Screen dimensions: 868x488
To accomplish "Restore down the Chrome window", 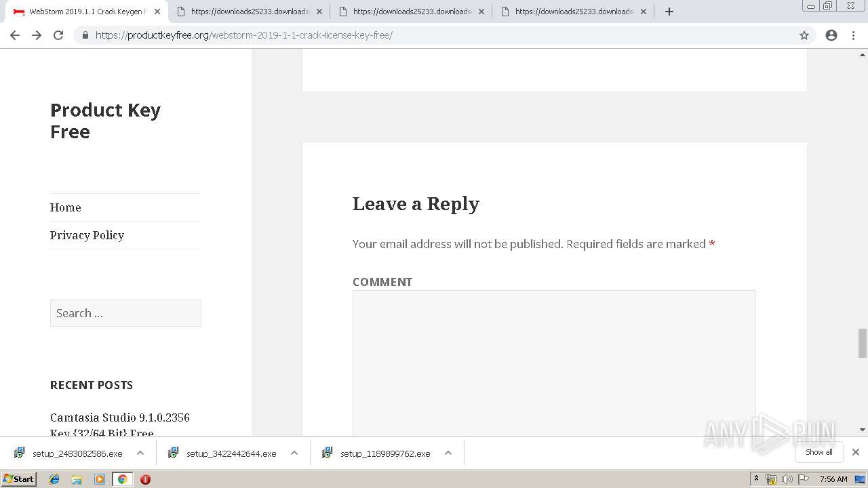I will click(827, 5).
